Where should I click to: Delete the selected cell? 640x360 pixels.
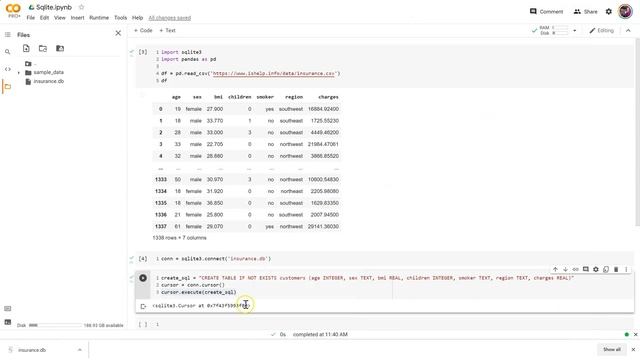click(616, 269)
